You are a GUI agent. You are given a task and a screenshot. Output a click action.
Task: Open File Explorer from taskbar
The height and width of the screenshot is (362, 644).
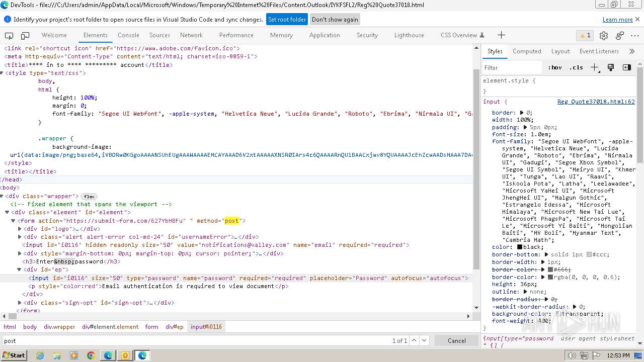pos(57,355)
